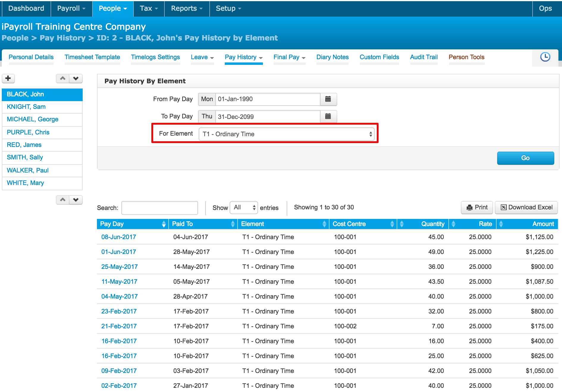
Task: Click the down arrow above the people list
Action: tap(76, 79)
